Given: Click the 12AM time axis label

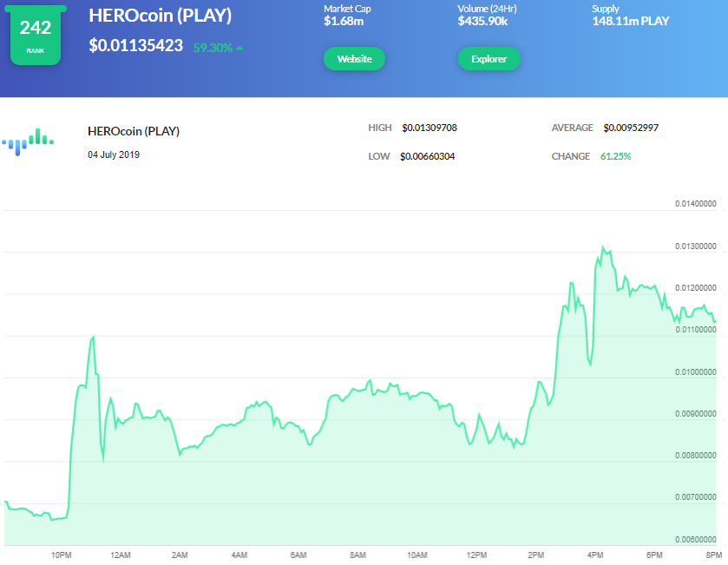Looking at the screenshot, I should [x=121, y=555].
